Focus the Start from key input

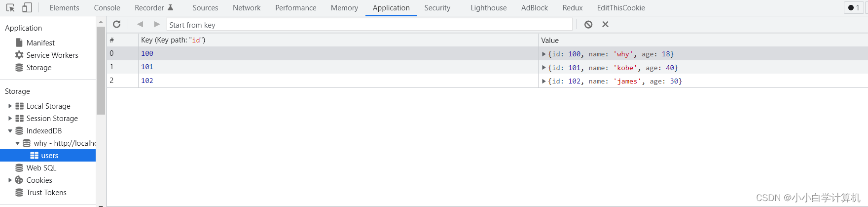pos(369,25)
